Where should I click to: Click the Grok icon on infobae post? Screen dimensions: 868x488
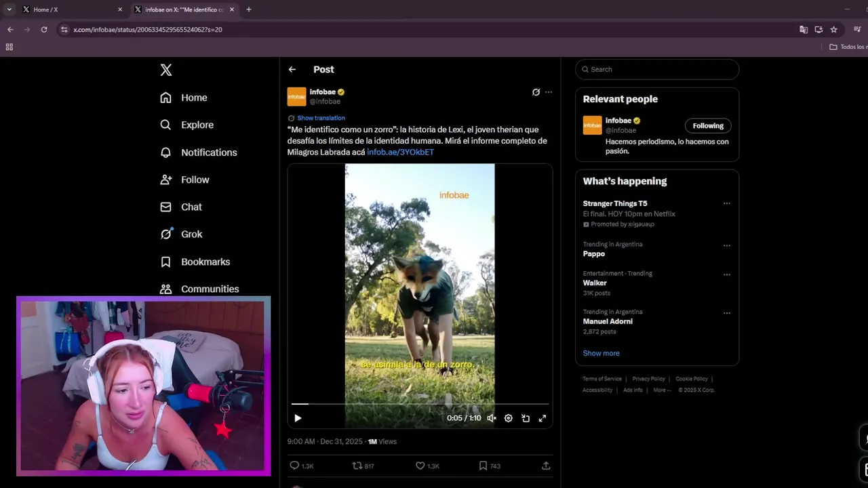[x=536, y=92]
